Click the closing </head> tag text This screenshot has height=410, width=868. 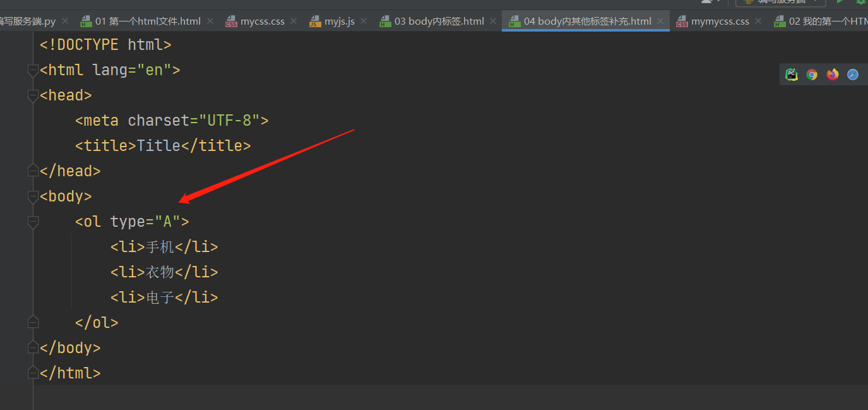click(70, 171)
